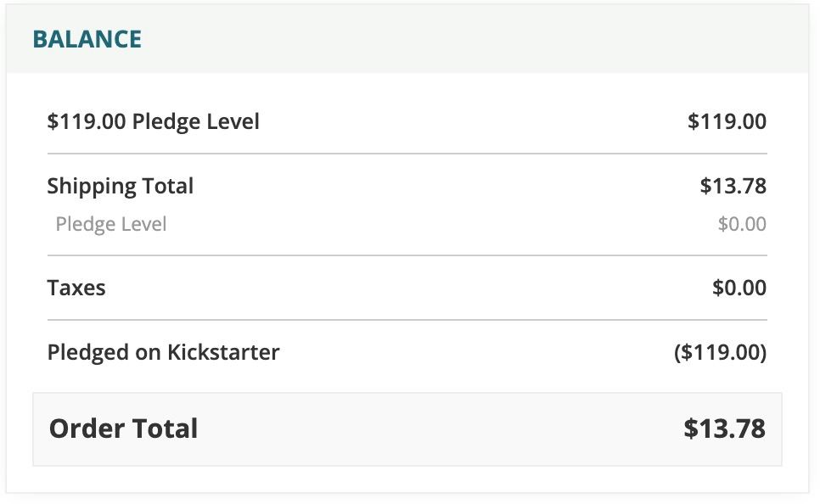
Task: Click the BALANCE section header
Action: click(x=87, y=39)
